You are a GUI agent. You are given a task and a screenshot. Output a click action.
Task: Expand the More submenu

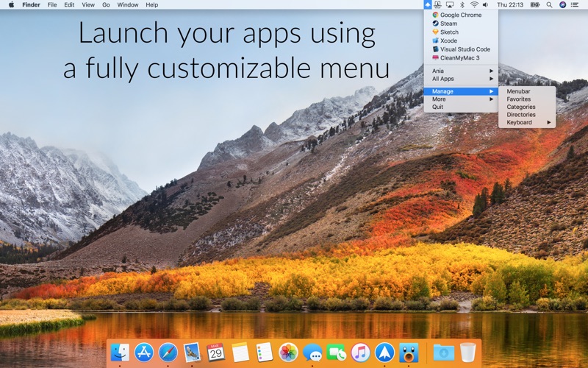click(x=461, y=99)
